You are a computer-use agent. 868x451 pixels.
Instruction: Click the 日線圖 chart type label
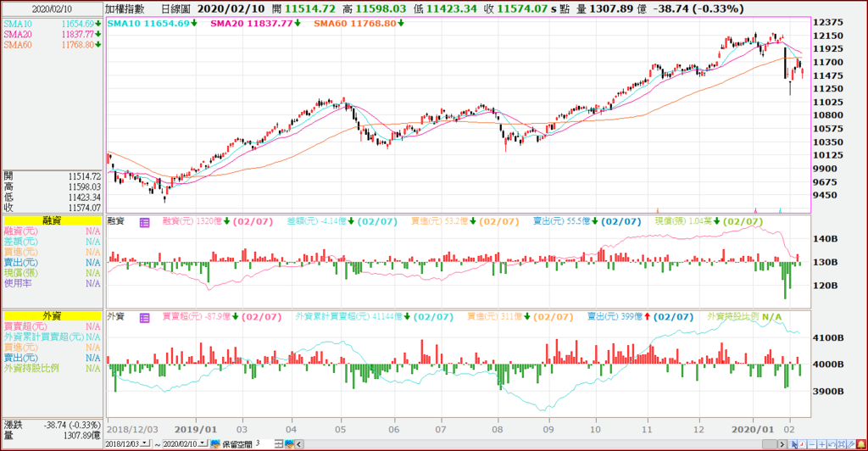coord(175,8)
